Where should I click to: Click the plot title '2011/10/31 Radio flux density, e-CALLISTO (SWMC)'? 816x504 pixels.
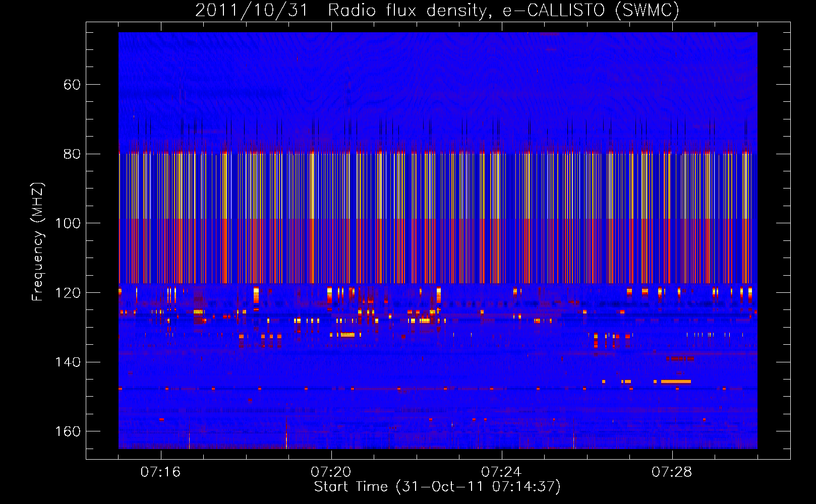click(x=437, y=10)
